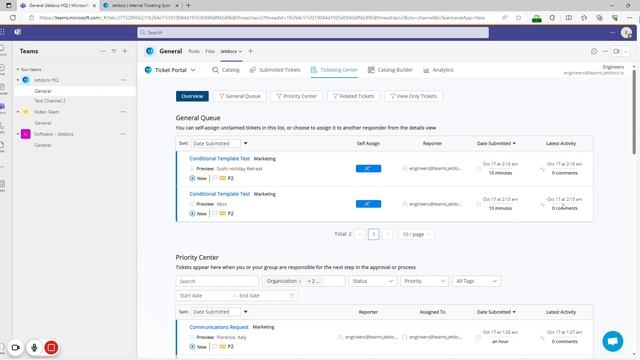
Task: Open more options for Video Team
Action: (x=123, y=112)
